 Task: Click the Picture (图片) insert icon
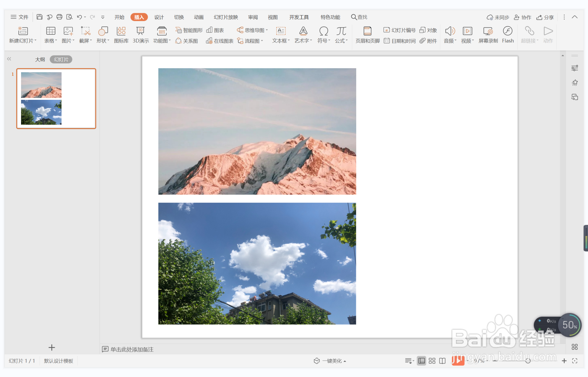point(68,31)
